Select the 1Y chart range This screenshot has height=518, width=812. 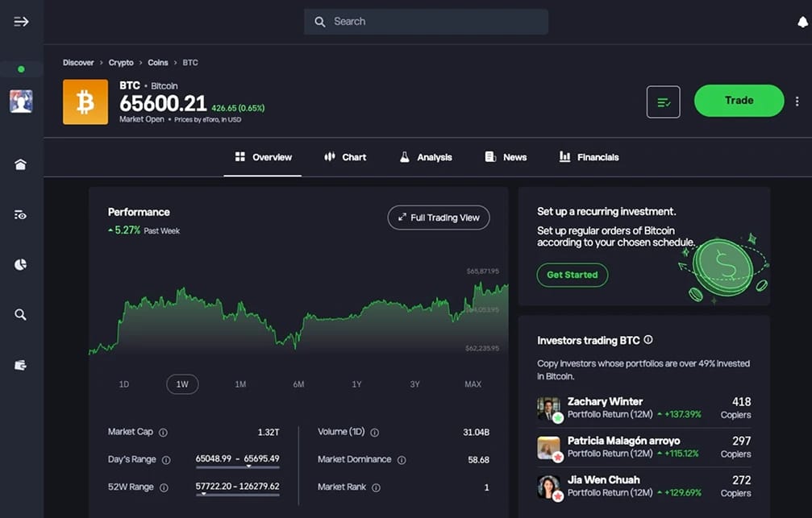[356, 384]
